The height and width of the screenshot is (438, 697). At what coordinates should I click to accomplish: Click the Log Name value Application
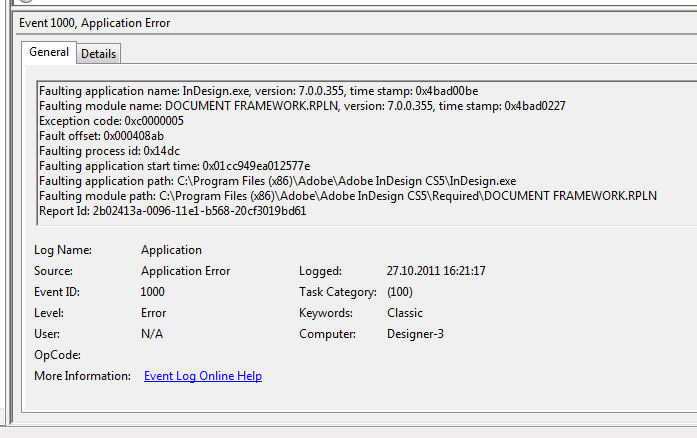click(x=171, y=250)
